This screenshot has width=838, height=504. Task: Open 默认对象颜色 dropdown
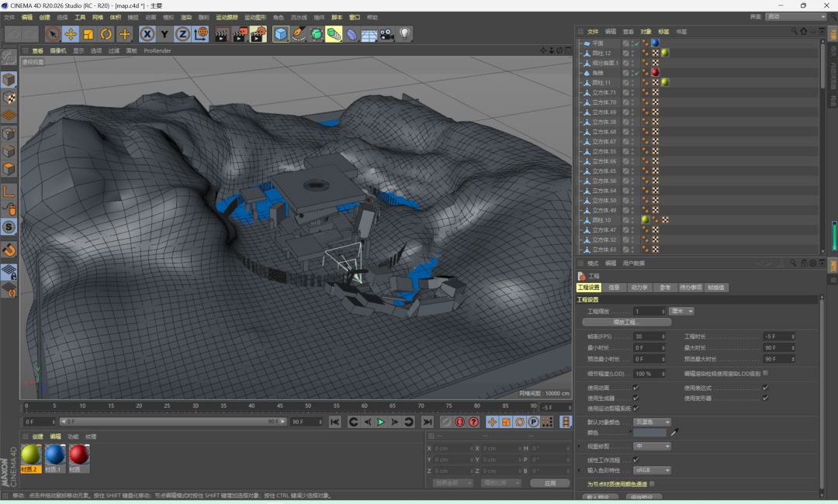click(652, 422)
